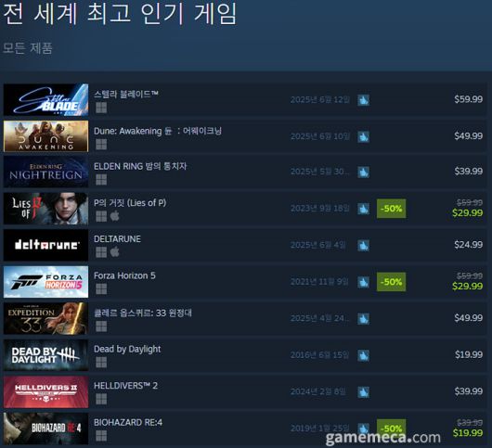Click the Stellar Blade thumbs-up review icon
The image size is (492, 448).
[363, 100]
